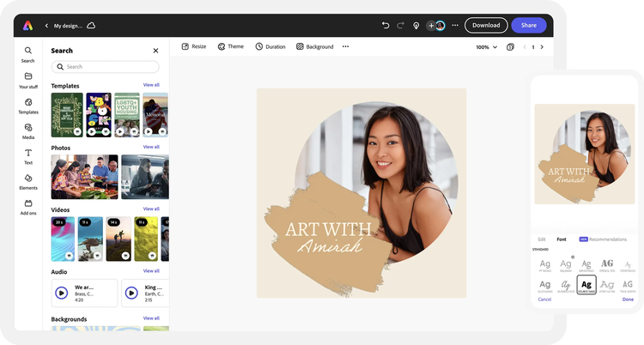
Task: Open top bar more options menu
Action: click(x=455, y=26)
